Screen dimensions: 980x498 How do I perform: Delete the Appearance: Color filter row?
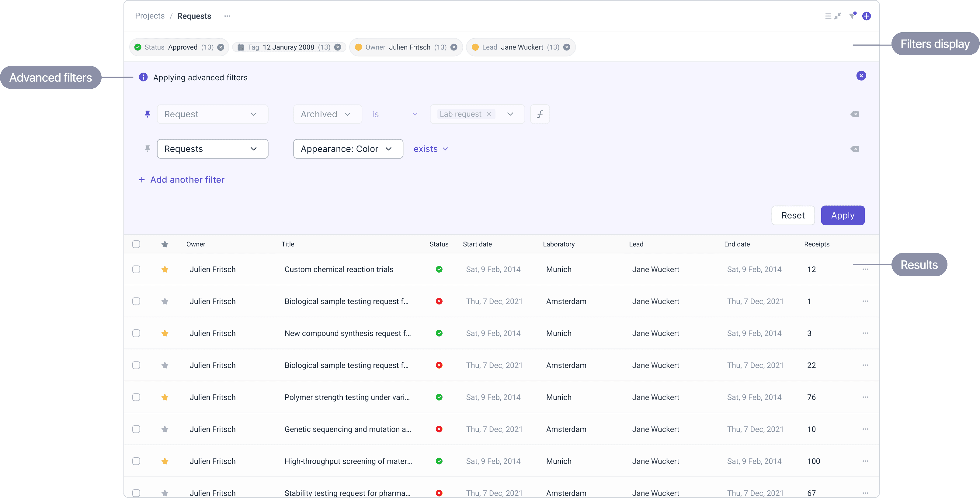click(854, 149)
